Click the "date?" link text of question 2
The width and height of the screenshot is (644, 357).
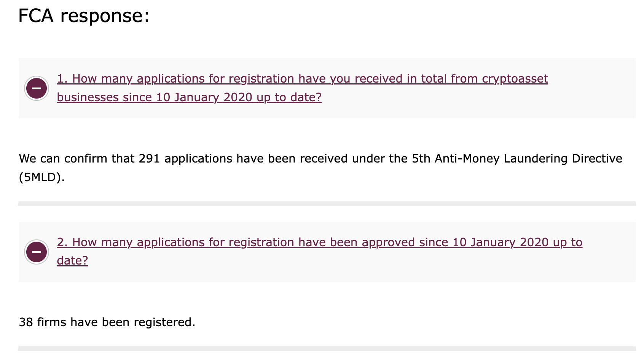pyautogui.click(x=72, y=261)
